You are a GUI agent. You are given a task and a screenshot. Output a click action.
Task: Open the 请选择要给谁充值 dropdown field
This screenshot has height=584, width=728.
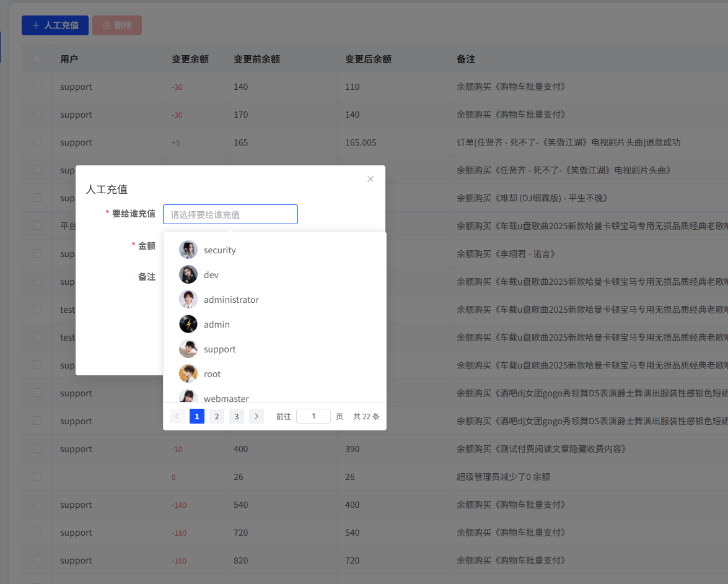(x=230, y=214)
